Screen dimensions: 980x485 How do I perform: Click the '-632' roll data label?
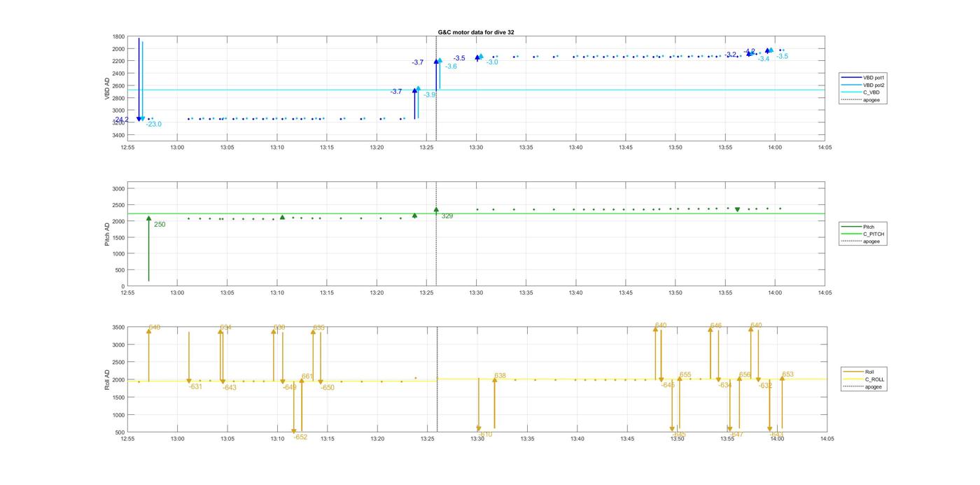766,385
